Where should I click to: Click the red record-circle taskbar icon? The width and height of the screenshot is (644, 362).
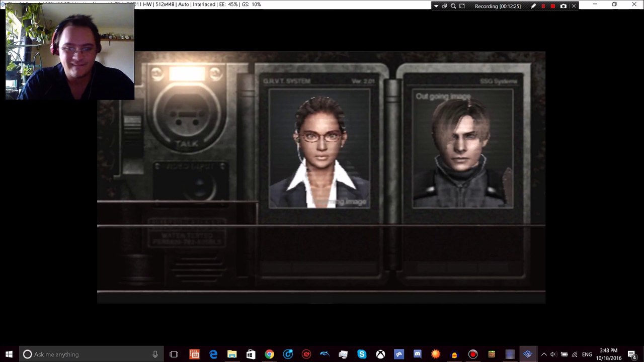pyautogui.click(x=472, y=354)
